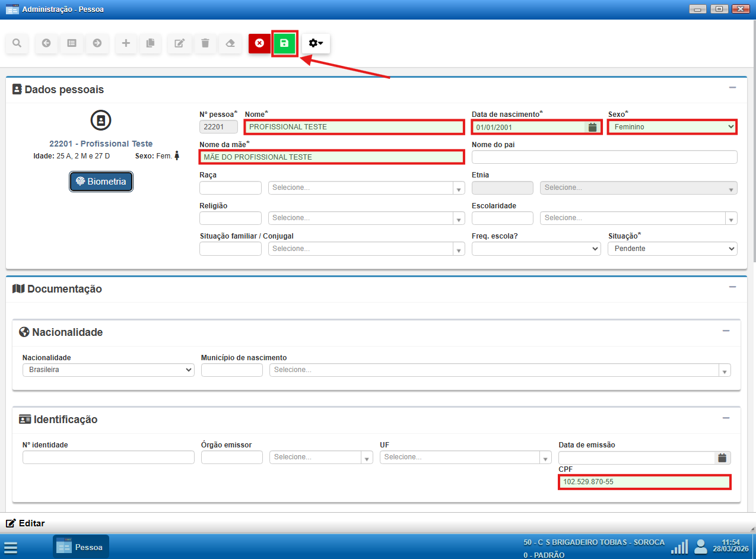Open the Nacionalidade dropdown

(108, 370)
